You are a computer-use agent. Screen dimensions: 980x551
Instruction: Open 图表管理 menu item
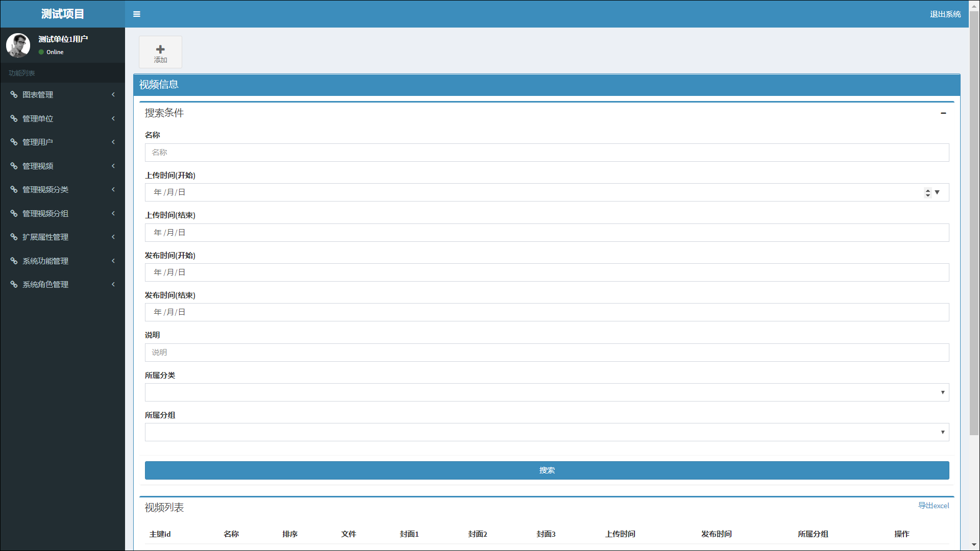coord(62,94)
